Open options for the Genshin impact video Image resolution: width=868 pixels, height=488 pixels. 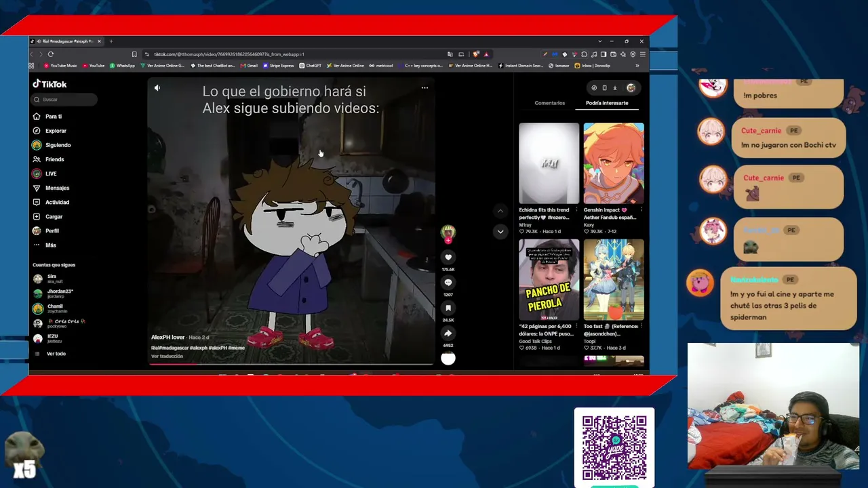pyautogui.click(x=642, y=210)
